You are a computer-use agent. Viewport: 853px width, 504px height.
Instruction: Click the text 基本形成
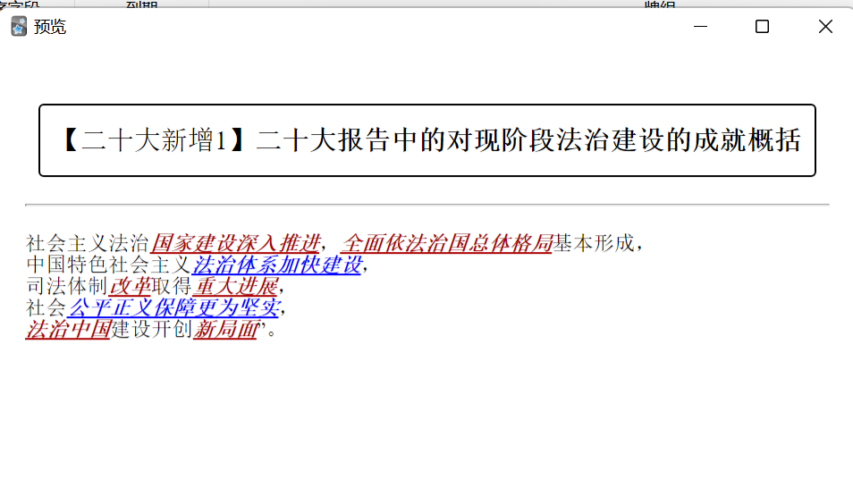coord(594,243)
